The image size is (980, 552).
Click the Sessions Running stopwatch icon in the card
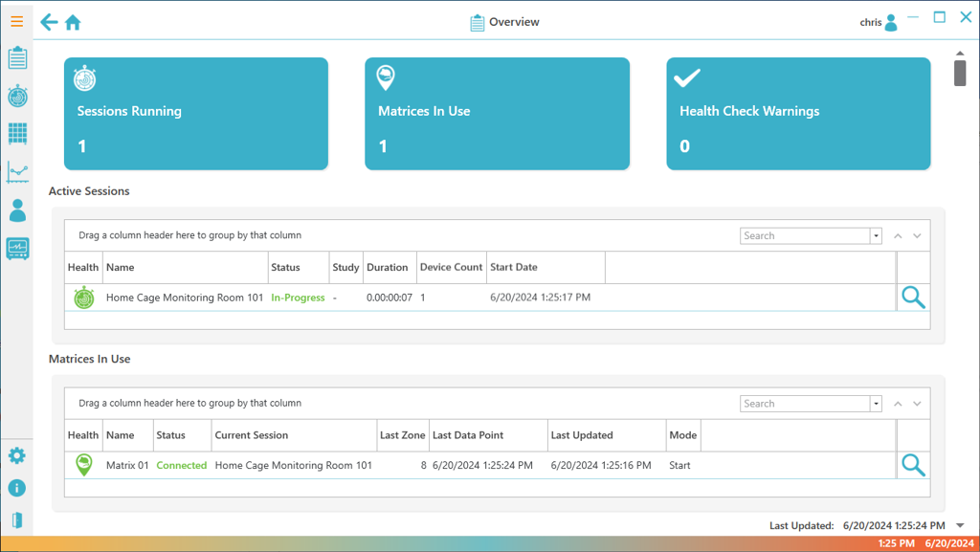click(x=84, y=78)
